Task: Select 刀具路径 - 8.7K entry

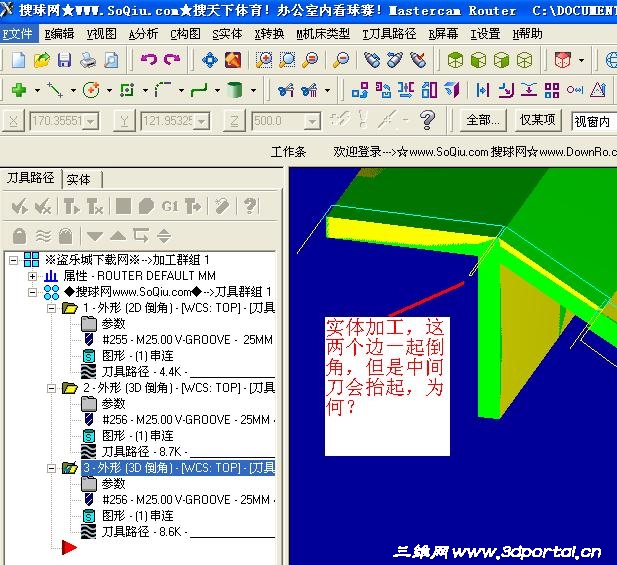Action: pyautogui.click(x=142, y=451)
